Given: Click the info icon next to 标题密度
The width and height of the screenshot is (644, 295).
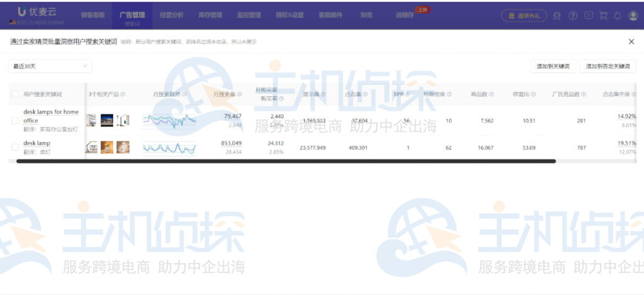Looking at the screenshot, I should (449, 94).
